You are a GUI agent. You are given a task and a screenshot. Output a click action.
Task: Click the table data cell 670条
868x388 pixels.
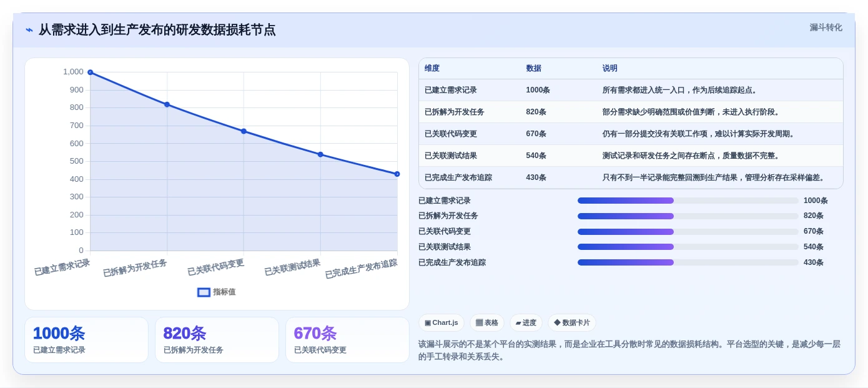tap(536, 134)
